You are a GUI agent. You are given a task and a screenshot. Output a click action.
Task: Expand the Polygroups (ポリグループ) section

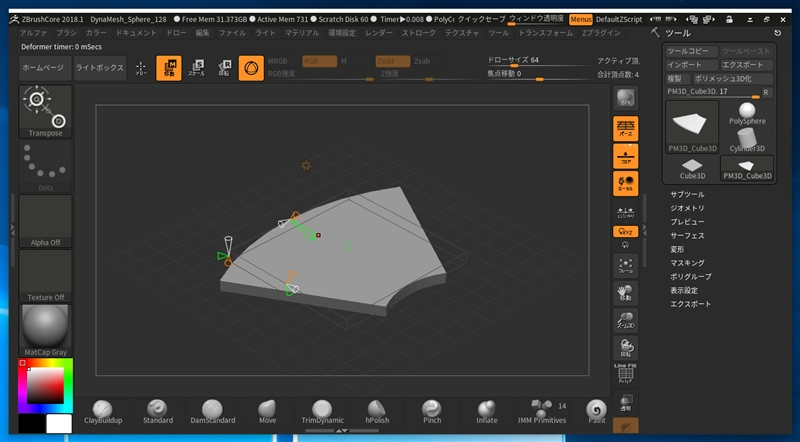point(690,277)
